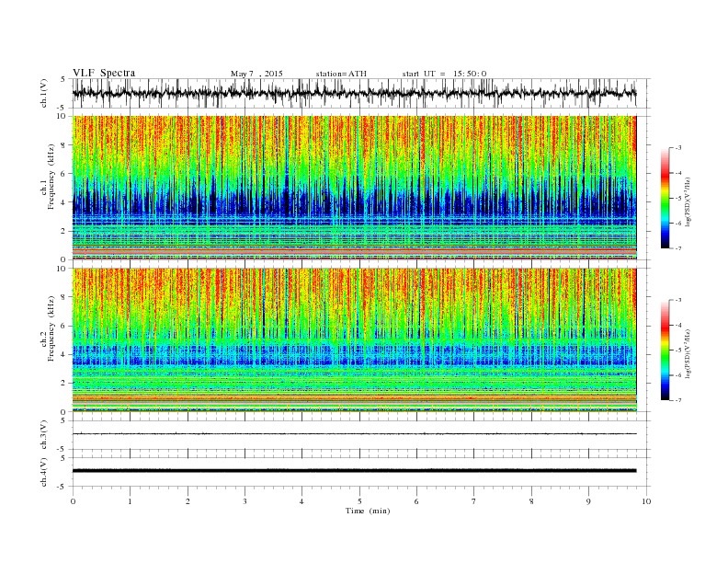Viewport: 728px width, 563px height.
Task: Click the ch.1 spectrogram panel
Action: point(354,188)
